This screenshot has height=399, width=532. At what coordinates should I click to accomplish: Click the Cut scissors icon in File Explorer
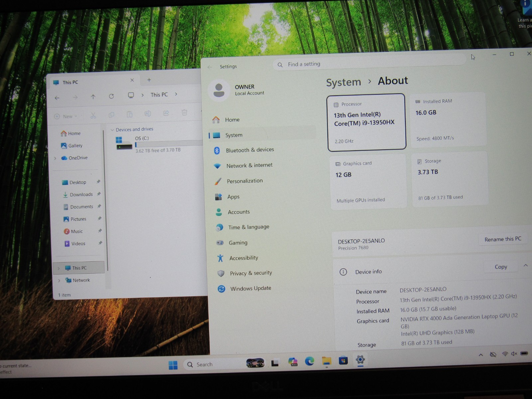click(x=93, y=115)
